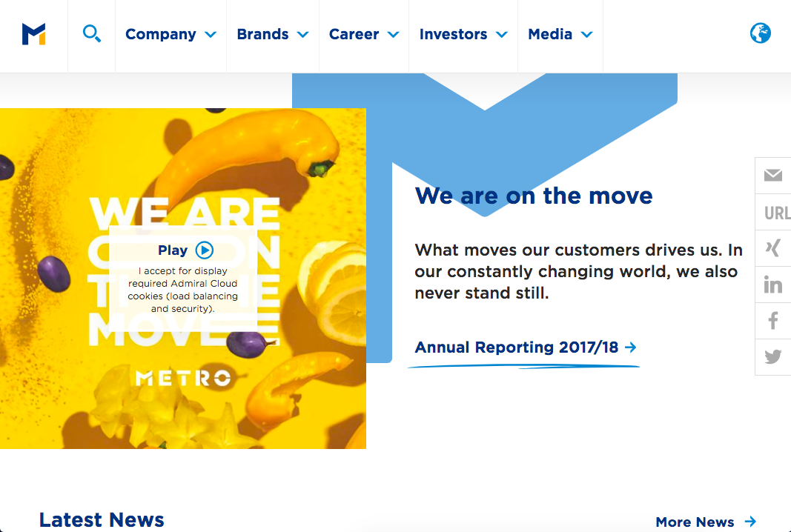
Task: Click the 'We are on the move' heading
Action: click(x=534, y=196)
